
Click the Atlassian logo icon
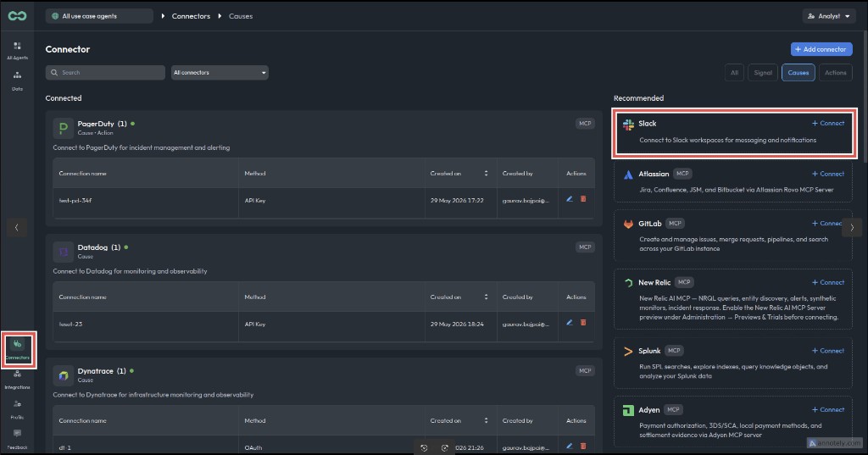(628, 175)
